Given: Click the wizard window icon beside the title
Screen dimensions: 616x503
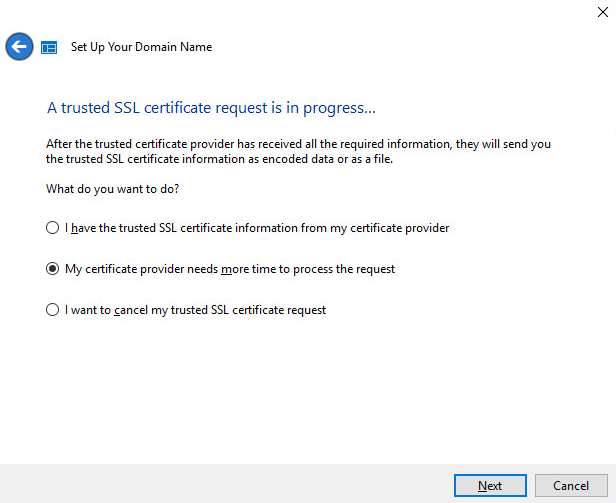Looking at the screenshot, I should coord(49,48).
